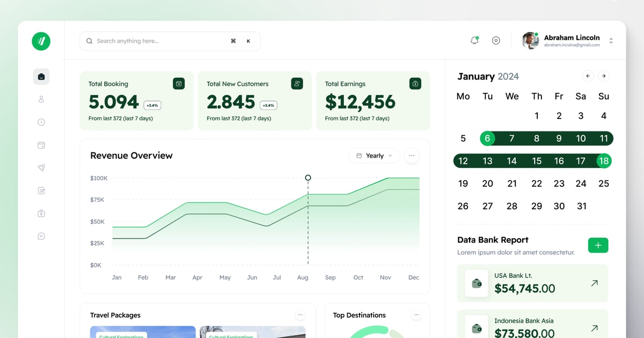644x338 pixels.
Task: Open Indonesia Bank Asia arrow link
Action: 594,328
